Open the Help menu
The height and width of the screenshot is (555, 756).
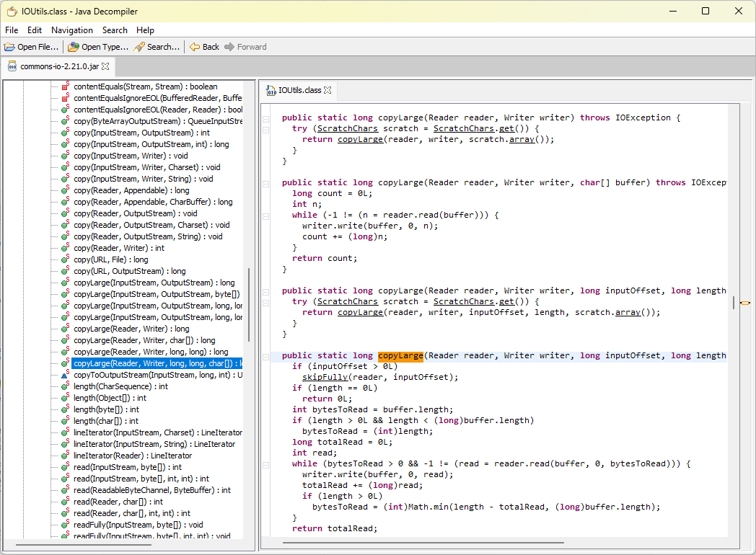coord(145,30)
